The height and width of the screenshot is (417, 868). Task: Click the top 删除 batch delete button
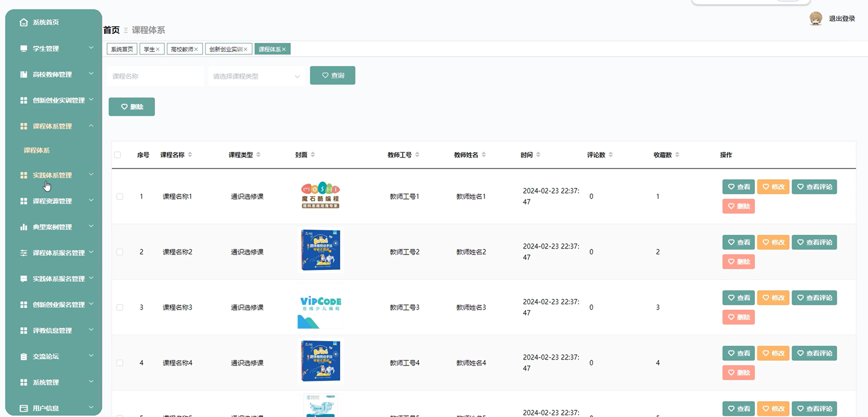pyautogui.click(x=132, y=107)
